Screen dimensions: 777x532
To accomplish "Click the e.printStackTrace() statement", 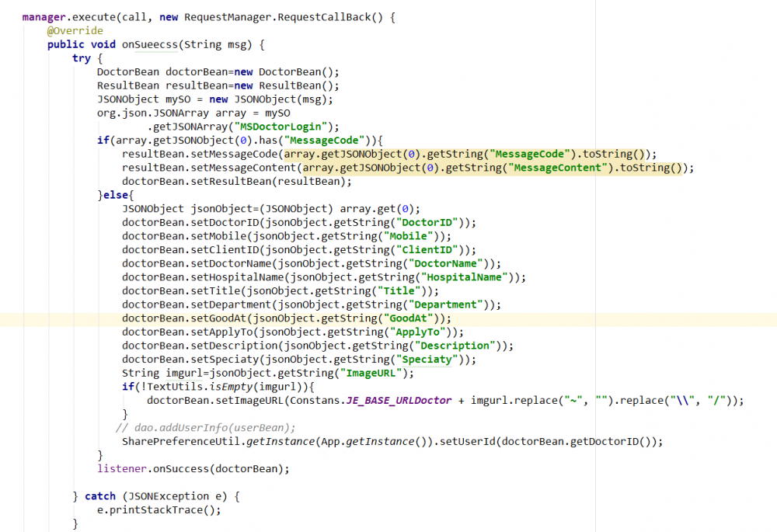I will coord(159,510).
